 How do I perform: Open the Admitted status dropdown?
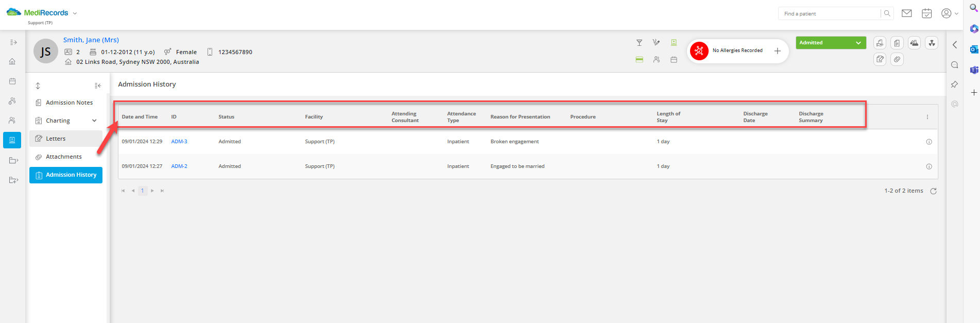click(831, 43)
